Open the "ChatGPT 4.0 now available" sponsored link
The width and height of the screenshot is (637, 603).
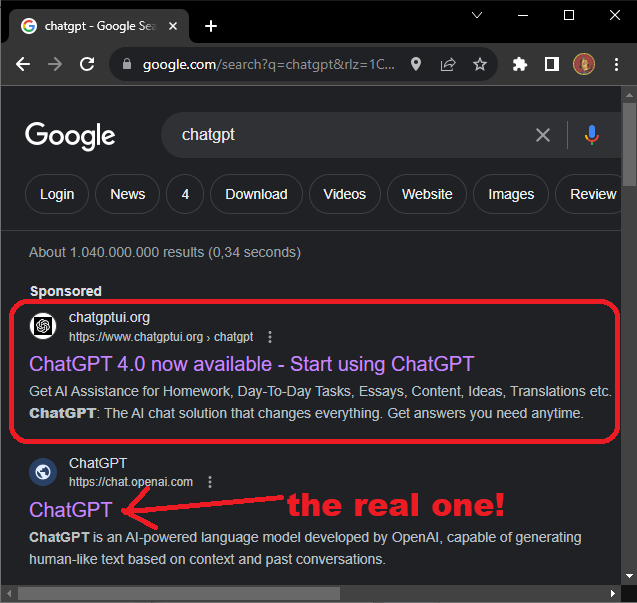(251, 363)
